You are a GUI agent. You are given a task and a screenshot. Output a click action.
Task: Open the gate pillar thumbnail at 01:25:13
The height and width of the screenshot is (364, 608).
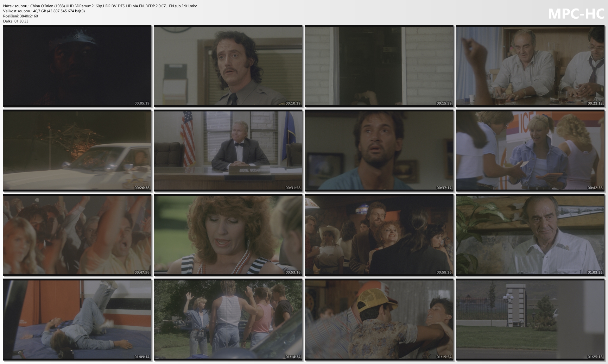(530, 319)
